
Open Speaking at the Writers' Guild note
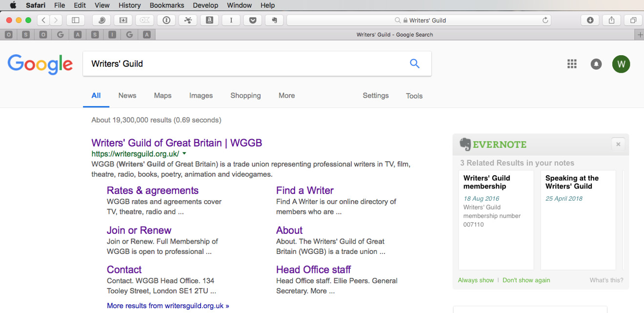(x=578, y=220)
